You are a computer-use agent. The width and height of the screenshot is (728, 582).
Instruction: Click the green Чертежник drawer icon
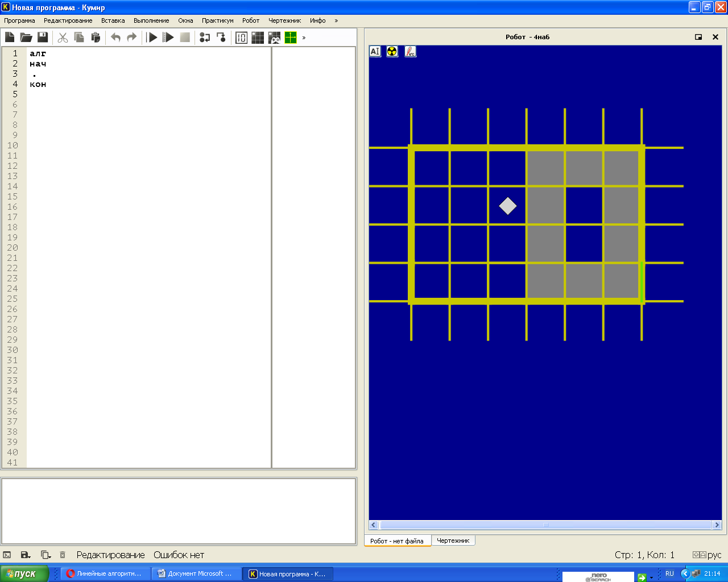pos(291,38)
